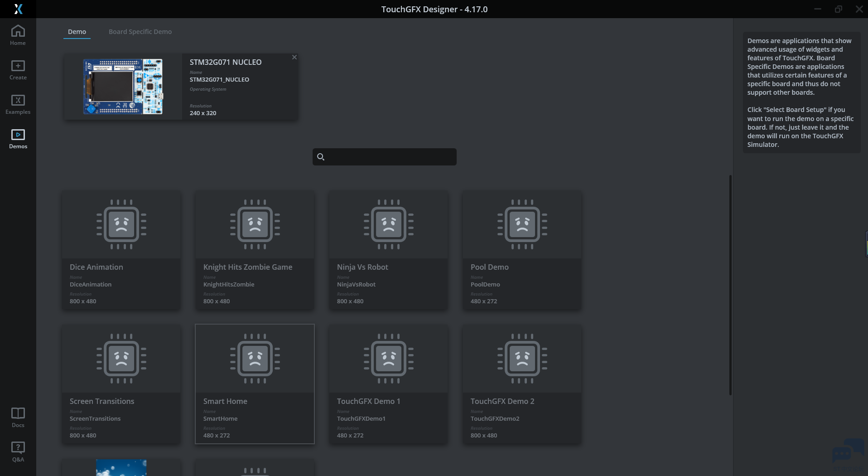The height and width of the screenshot is (476, 868).
Task: Click the TouchGFX X logo
Action: [x=18, y=9]
